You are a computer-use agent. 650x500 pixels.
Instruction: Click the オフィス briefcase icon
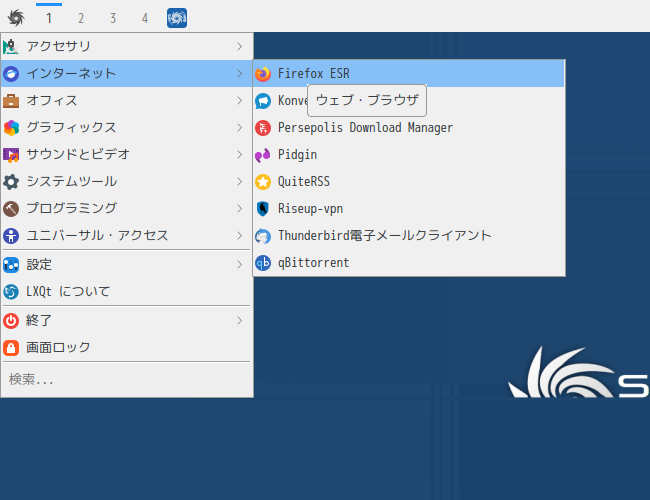pos(11,101)
